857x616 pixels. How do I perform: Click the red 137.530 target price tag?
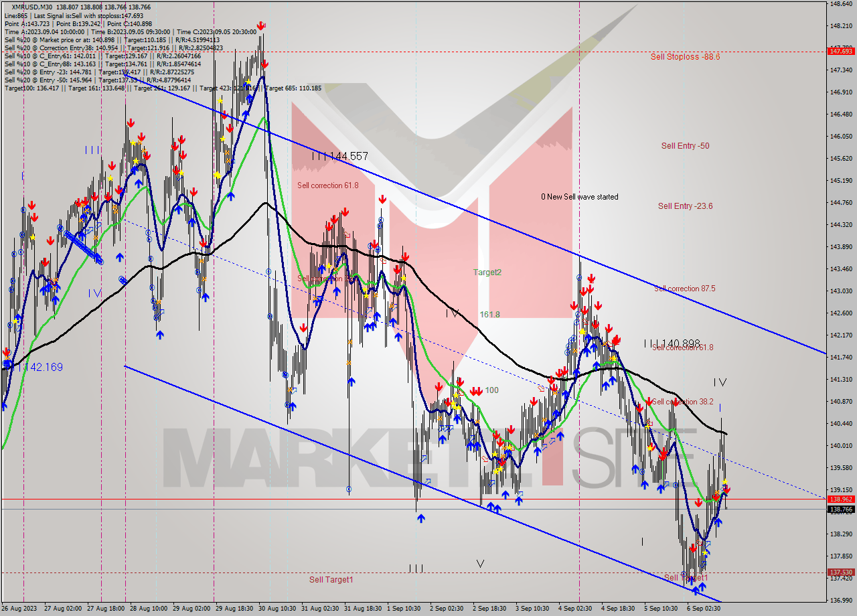point(841,572)
